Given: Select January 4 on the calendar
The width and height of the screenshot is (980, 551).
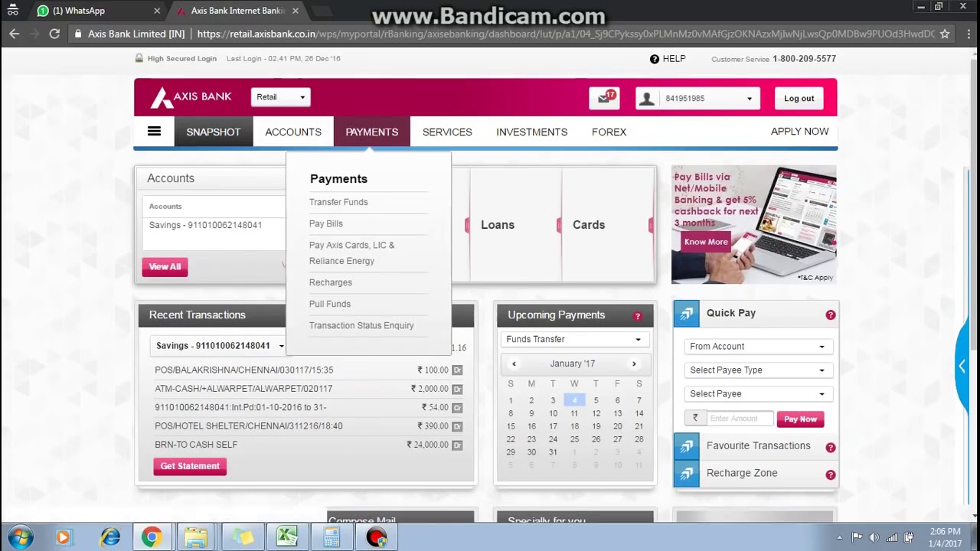Looking at the screenshot, I should pos(574,400).
